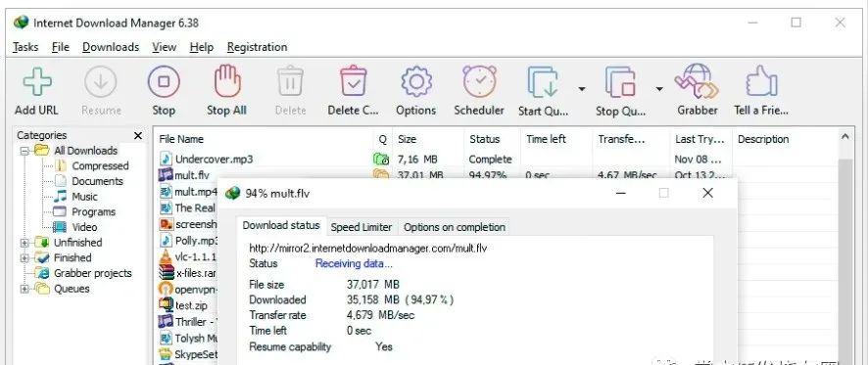The height and width of the screenshot is (365, 868).
Task: Collapse the All Downloads tree node
Action: click(x=24, y=151)
